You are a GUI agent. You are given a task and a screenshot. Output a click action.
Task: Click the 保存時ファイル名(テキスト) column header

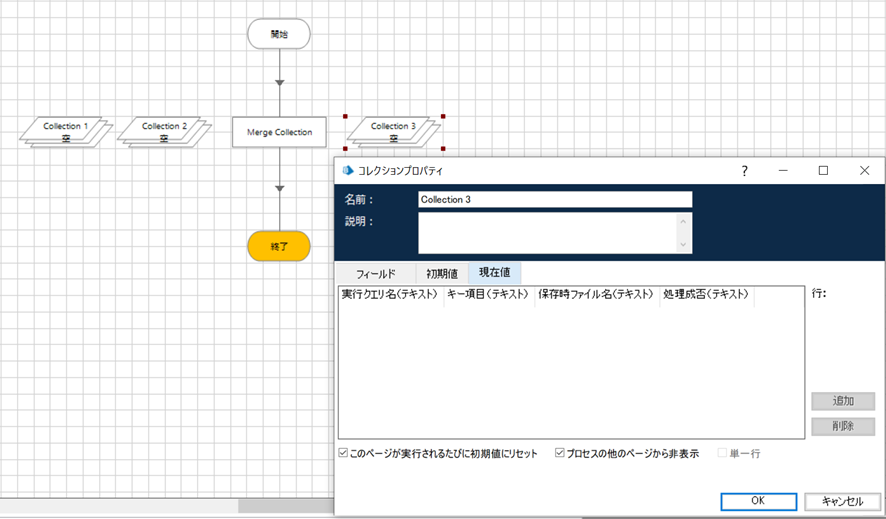tap(597, 294)
